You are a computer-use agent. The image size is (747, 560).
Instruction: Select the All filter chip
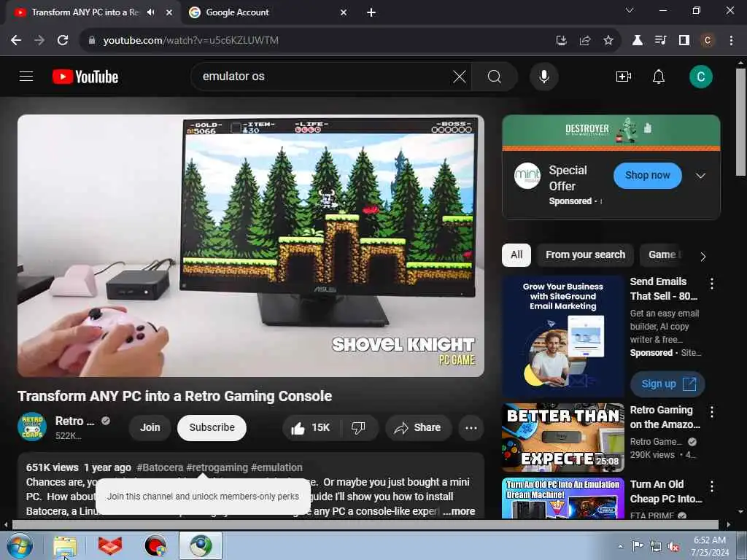(516, 254)
